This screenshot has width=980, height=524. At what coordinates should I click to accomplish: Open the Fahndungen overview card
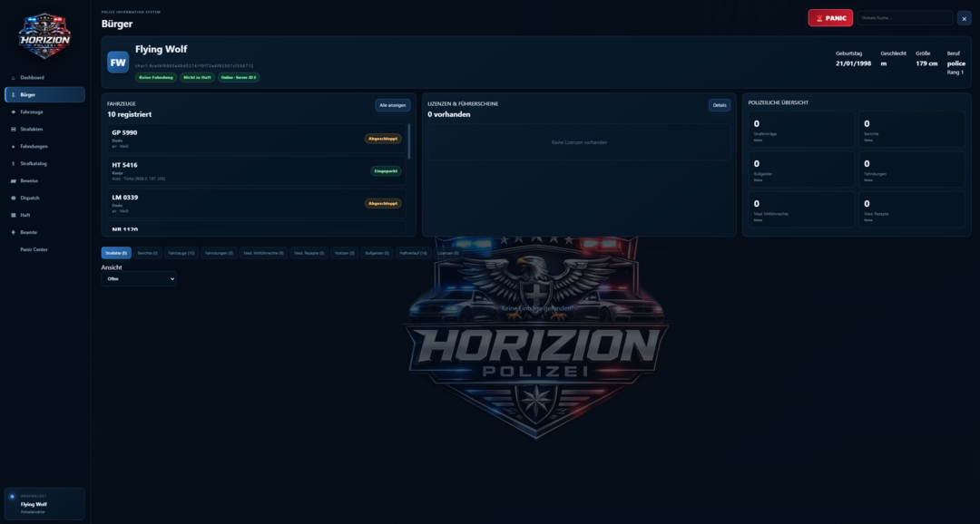pos(912,170)
